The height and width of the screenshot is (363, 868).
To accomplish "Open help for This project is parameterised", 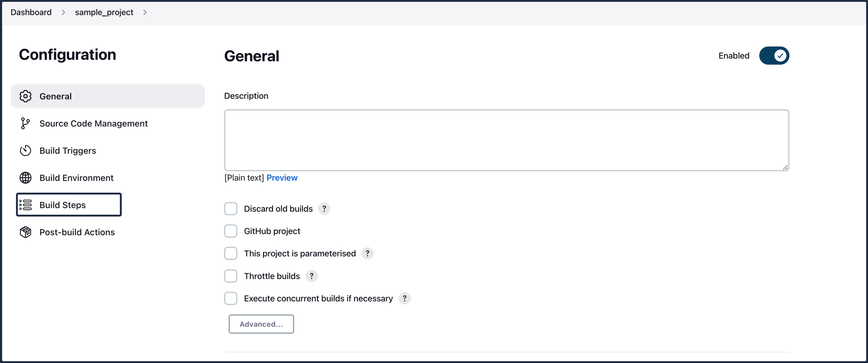I will point(367,254).
